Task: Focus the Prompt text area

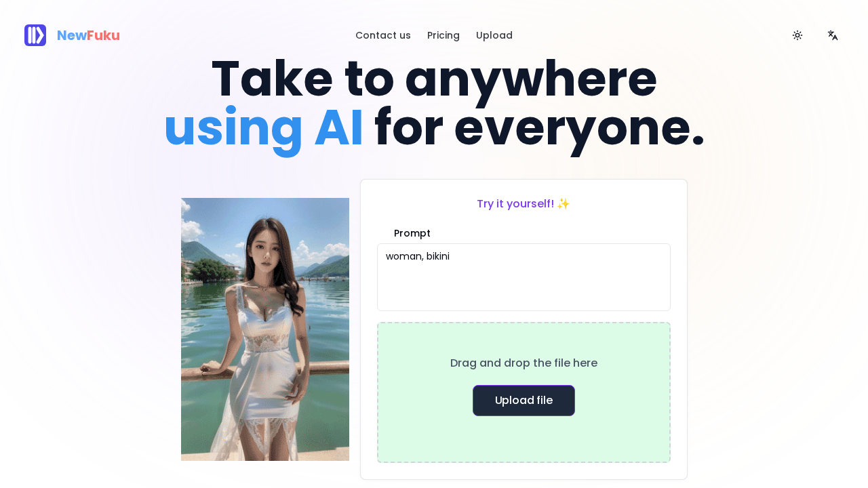Action: [524, 277]
